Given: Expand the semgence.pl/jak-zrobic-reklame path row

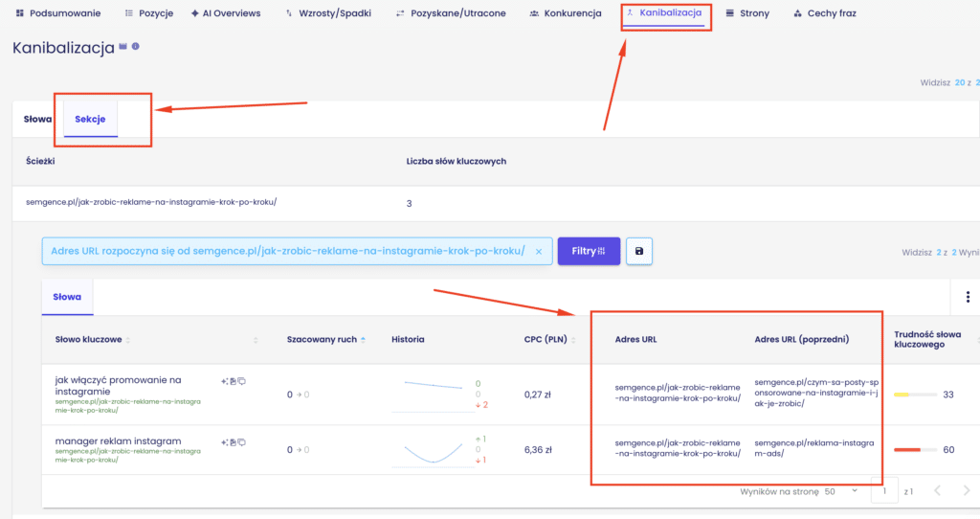Looking at the screenshot, I should 151,202.
